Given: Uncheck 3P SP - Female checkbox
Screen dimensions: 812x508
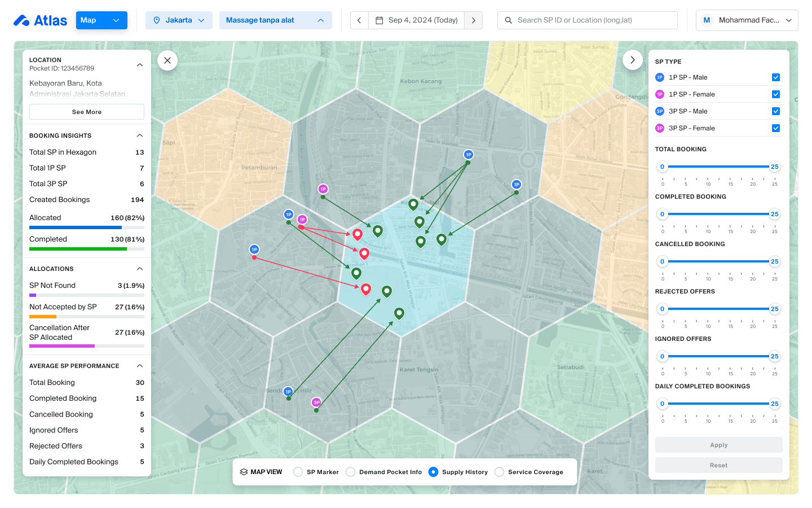Looking at the screenshot, I should (775, 128).
